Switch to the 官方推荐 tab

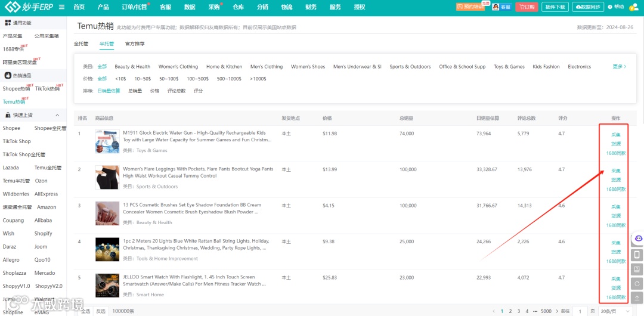(135, 44)
